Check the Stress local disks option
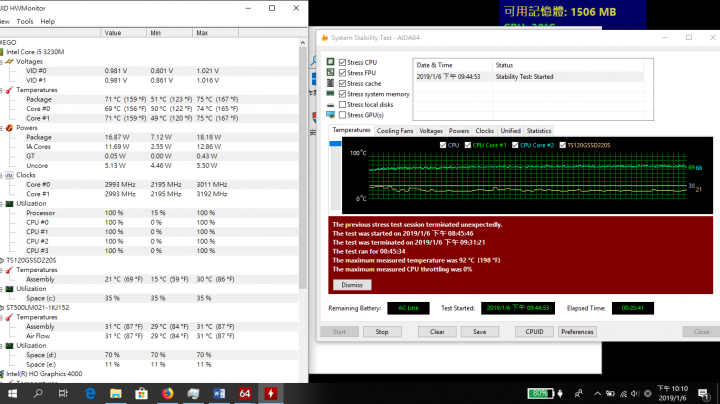Image resolution: width=720 pixels, height=404 pixels. point(343,104)
